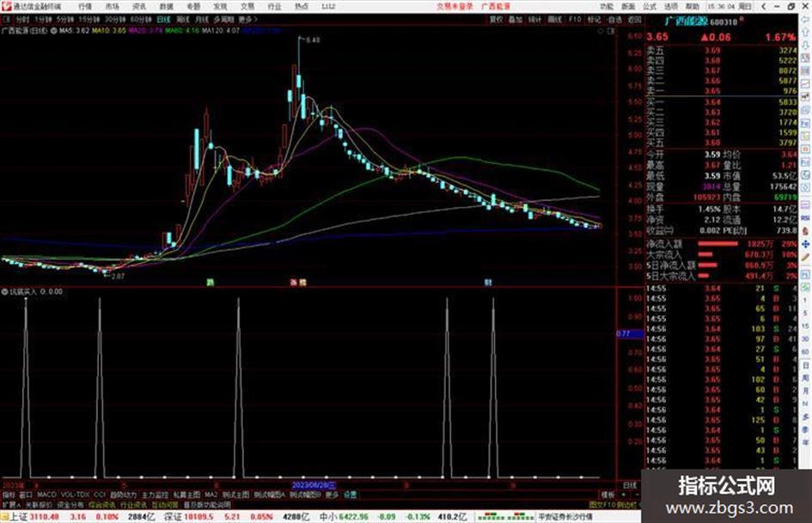Click the 平安证券长沙行情 server entry
Screen dimensions: 812x523
[565, 517]
